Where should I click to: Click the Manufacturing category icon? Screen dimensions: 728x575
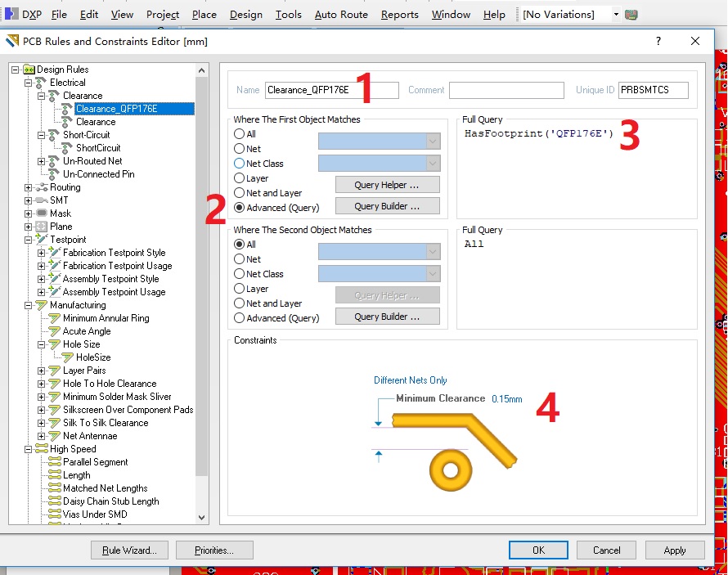pyautogui.click(x=42, y=305)
